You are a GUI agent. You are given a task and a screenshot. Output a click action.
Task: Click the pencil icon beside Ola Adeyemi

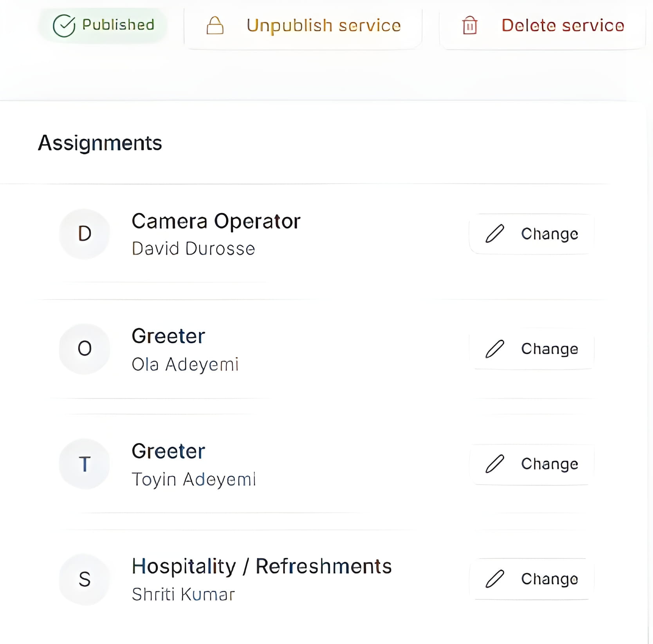pos(495,349)
